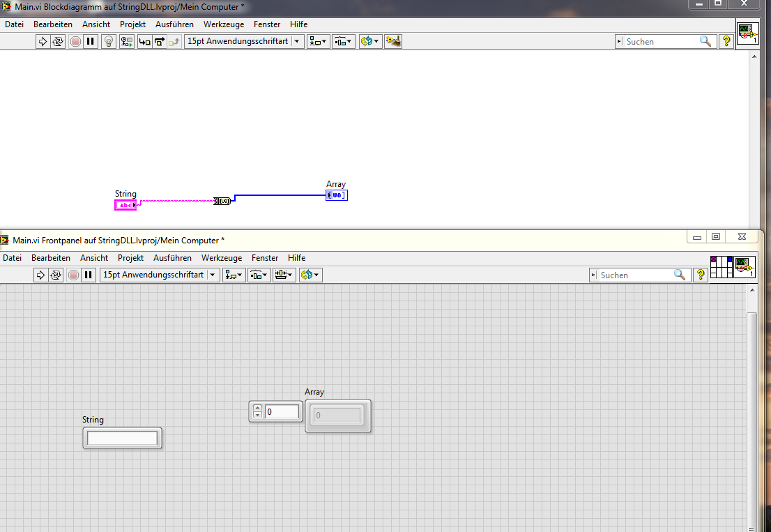The image size is (771, 532).
Task: Click Run Continuously in Frontpanel toolbar
Action: point(56,275)
